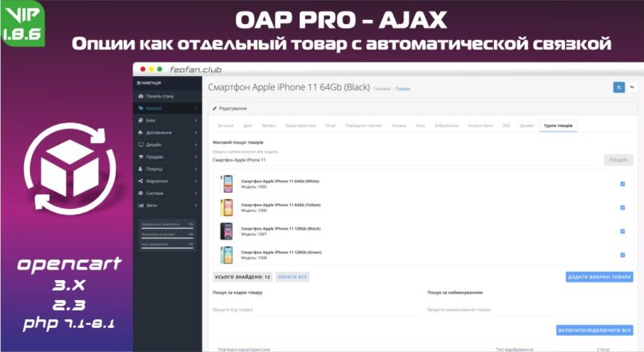Open the Групи товарів tab
This screenshot has width=644, height=352.
click(x=559, y=126)
